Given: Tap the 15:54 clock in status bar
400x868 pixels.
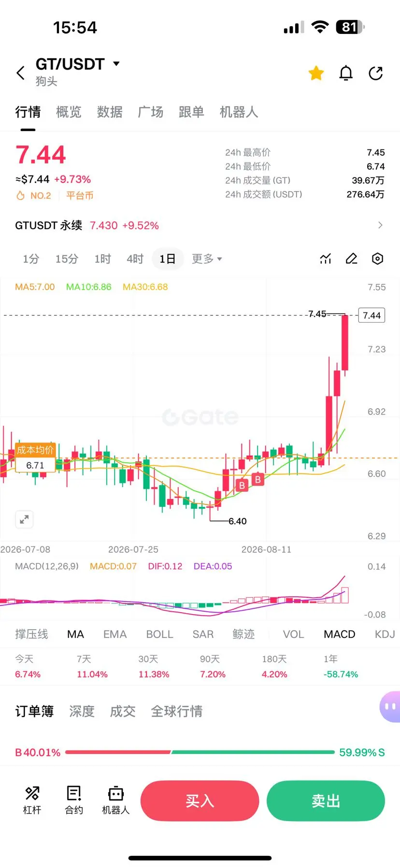Looking at the screenshot, I should click(75, 28).
